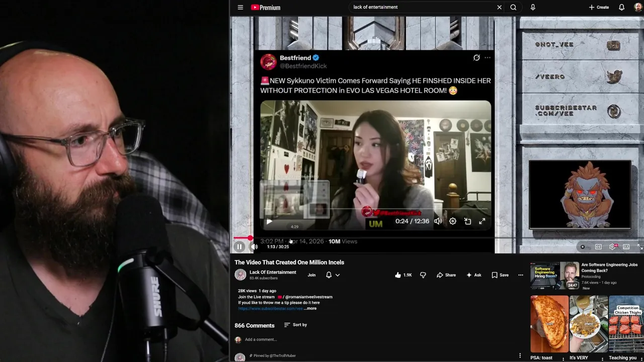Seek on the red YouTube progress bar
Screen dimensions: 644x362
point(438,238)
